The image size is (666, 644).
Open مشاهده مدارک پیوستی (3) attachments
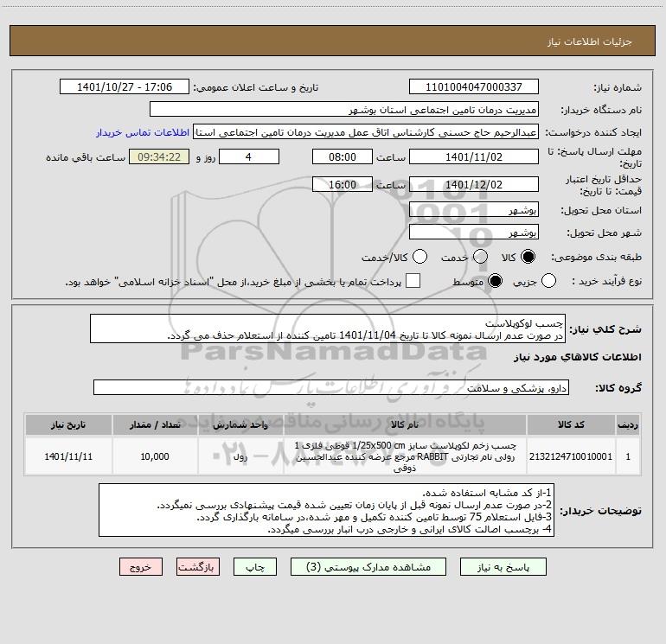368,567
